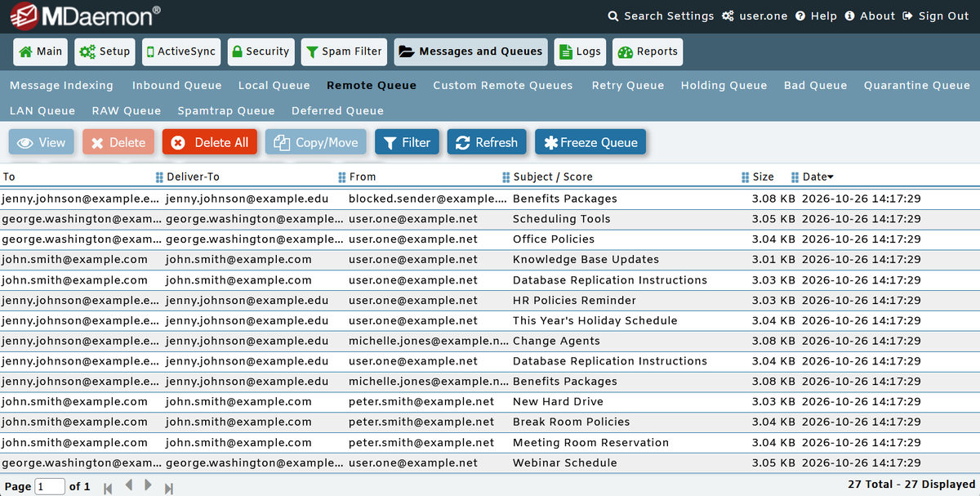Click the Deliver-To column grip icon
This screenshot has width=980, height=496.
159,177
